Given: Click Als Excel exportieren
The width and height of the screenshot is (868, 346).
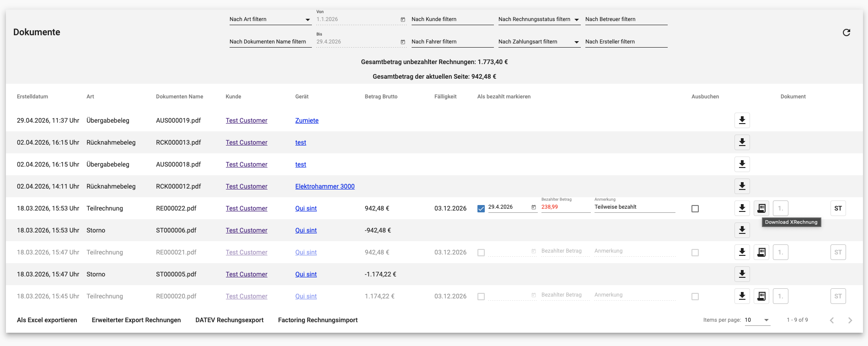Looking at the screenshot, I should pos(47,320).
